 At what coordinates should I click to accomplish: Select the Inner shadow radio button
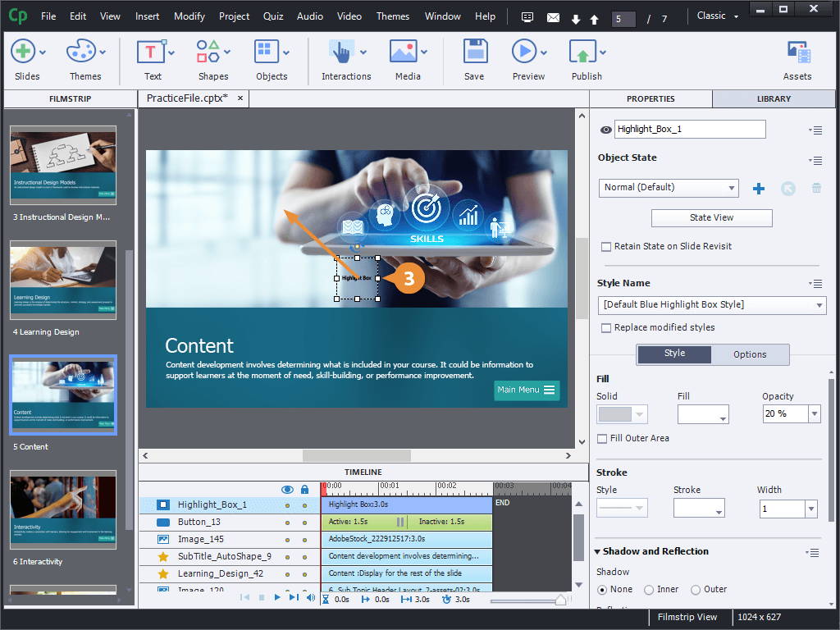(648, 589)
